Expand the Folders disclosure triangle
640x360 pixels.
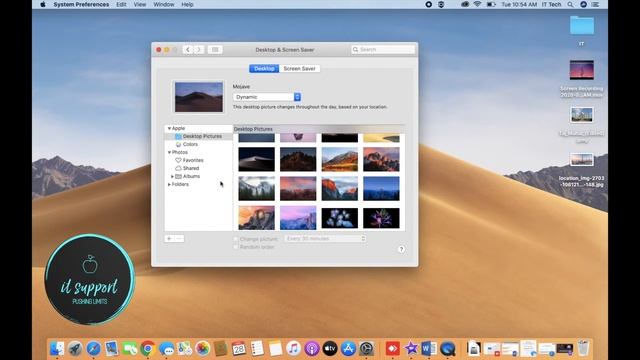coord(169,184)
